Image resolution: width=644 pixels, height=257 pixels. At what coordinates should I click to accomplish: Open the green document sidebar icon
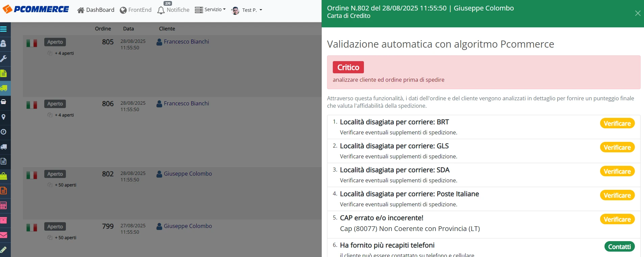(x=3, y=73)
